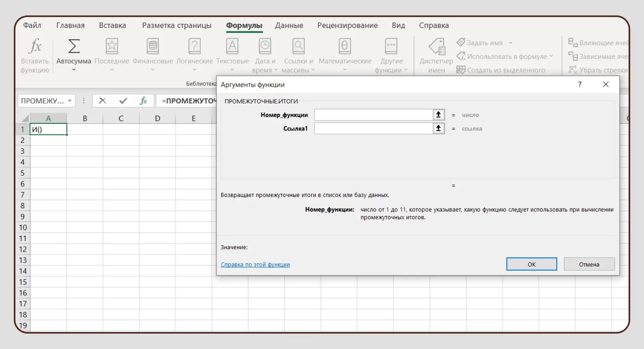This screenshot has height=349, width=644.
Task: Open the Справка по этой функции link
Action: 255,265
